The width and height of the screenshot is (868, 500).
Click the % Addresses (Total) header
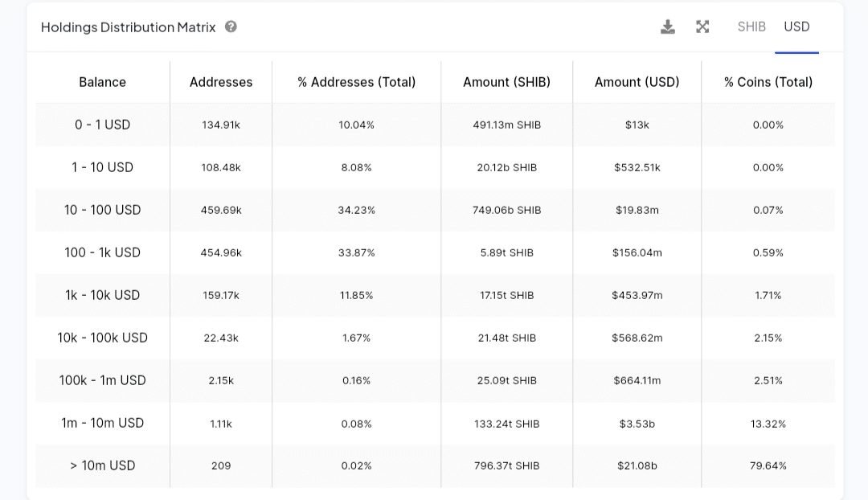pos(356,82)
